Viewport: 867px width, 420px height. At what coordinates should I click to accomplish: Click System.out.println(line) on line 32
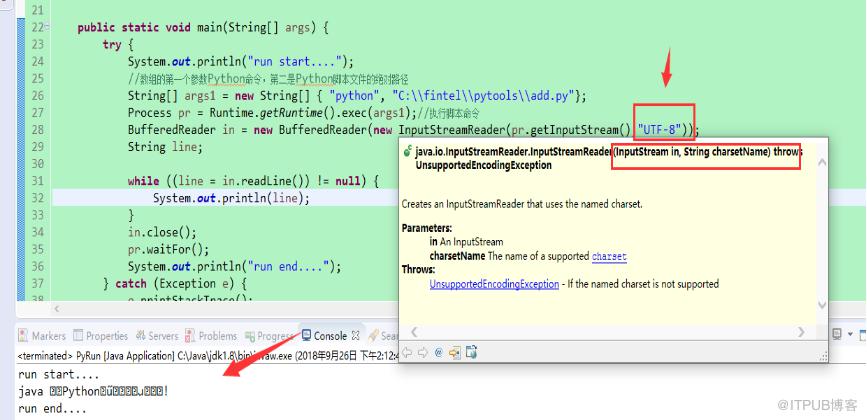coord(231,198)
